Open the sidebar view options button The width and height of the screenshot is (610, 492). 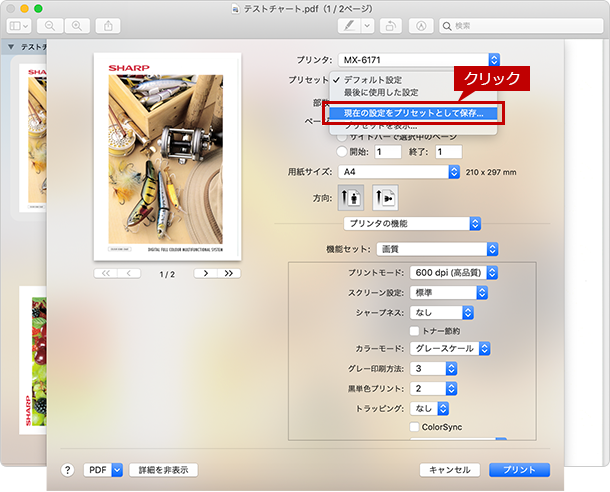19,26
